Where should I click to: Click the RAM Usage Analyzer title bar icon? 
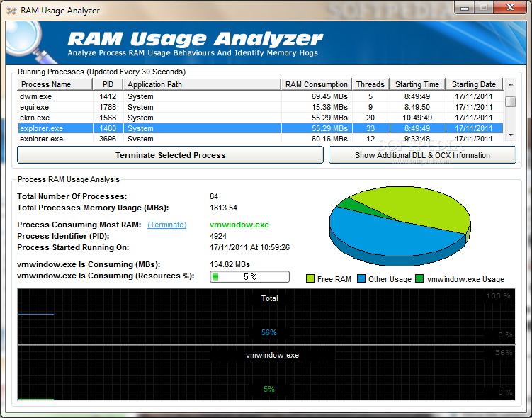pyautogui.click(x=11, y=11)
